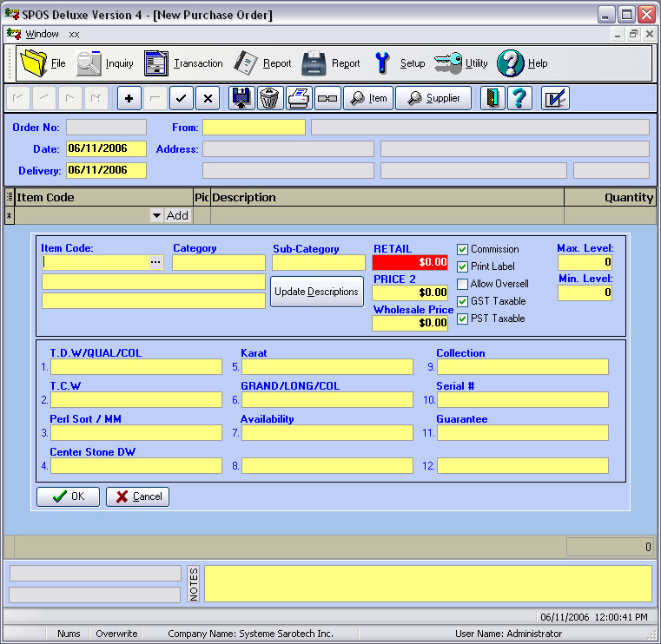This screenshot has height=644, width=661.
Task: Click the Wholesale Price field
Action: pyautogui.click(x=410, y=323)
